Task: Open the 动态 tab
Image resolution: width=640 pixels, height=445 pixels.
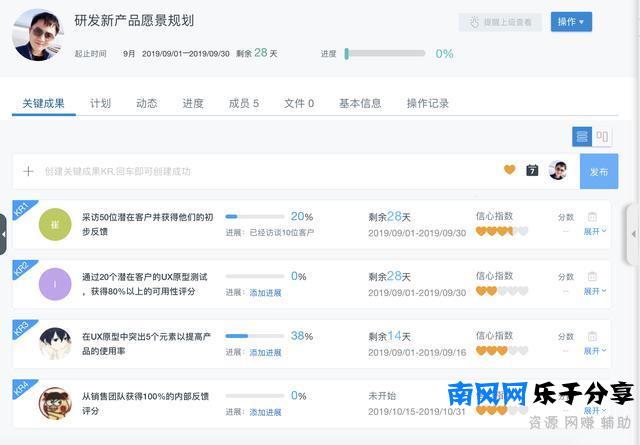Action: coord(147,103)
